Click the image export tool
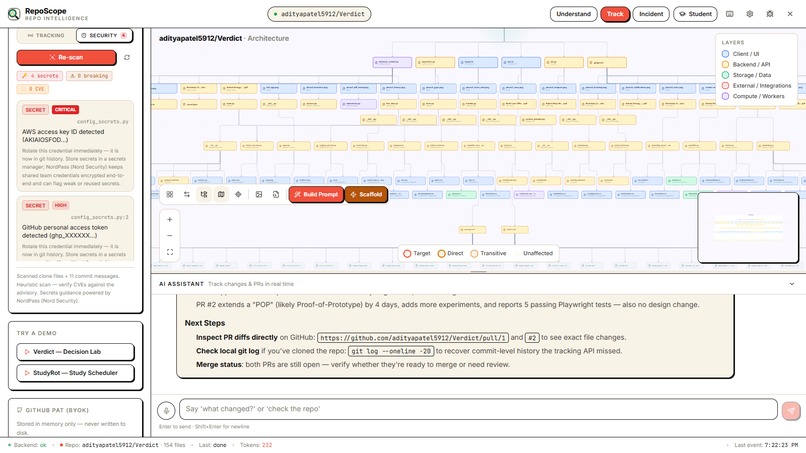 coord(259,194)
